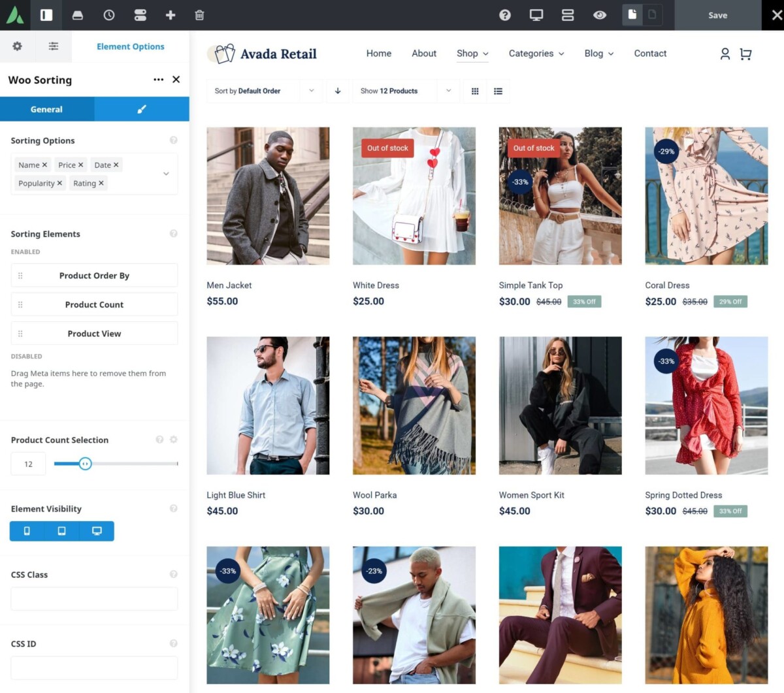The width and height of the screenshot is (784, 693).
Task: Open responsive preview via the monitor icon
Action: [x=536, y=14]
